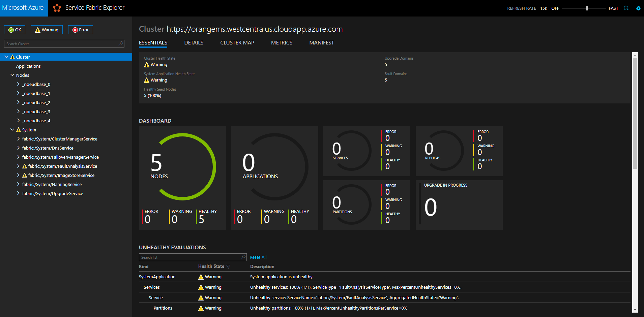Image resolution: width=644 pixels, height=317 pixels.
Task: Click warning icon in SystemApplication row
Action: coord(201,277)
